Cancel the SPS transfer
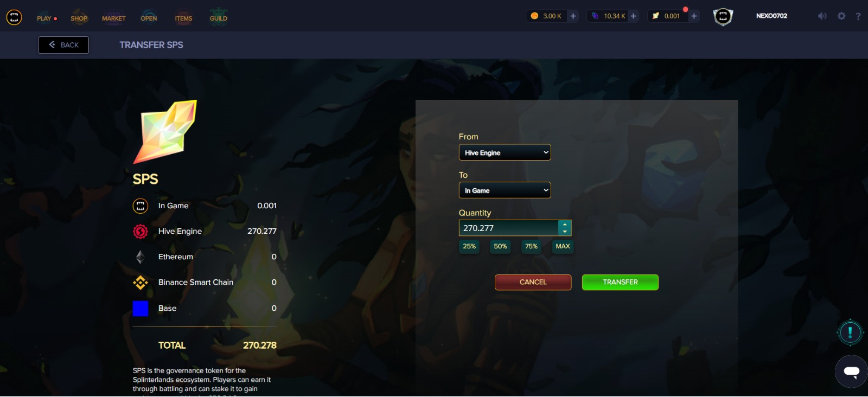 (533, 282)
